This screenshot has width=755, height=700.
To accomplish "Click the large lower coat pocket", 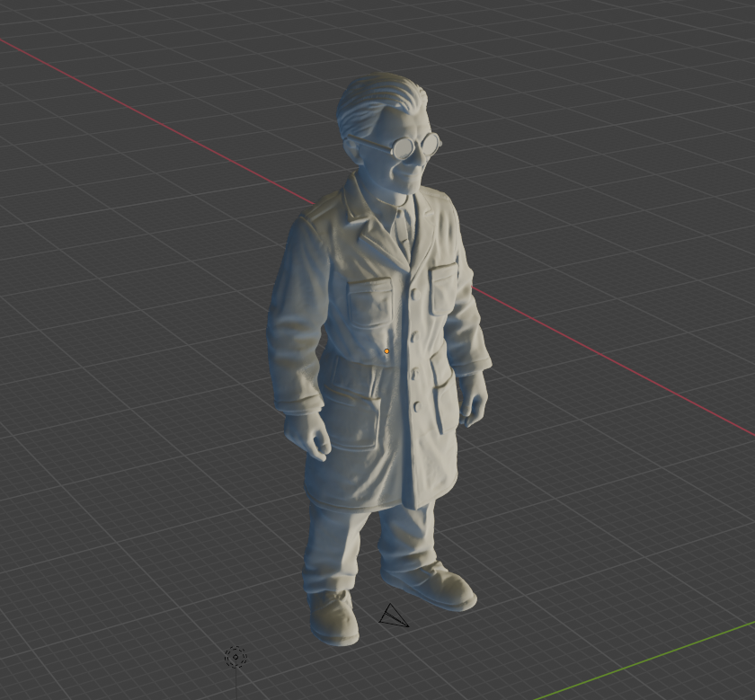I will (347, 400).
